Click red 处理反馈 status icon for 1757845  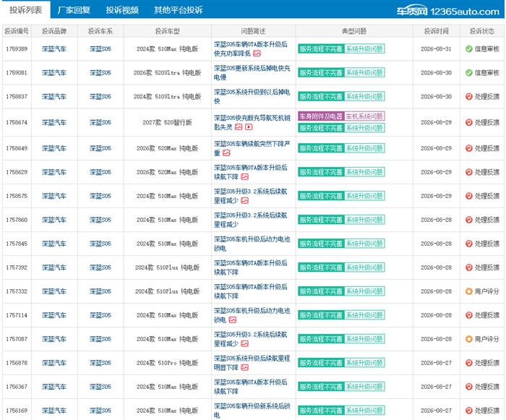pos(469,244)
